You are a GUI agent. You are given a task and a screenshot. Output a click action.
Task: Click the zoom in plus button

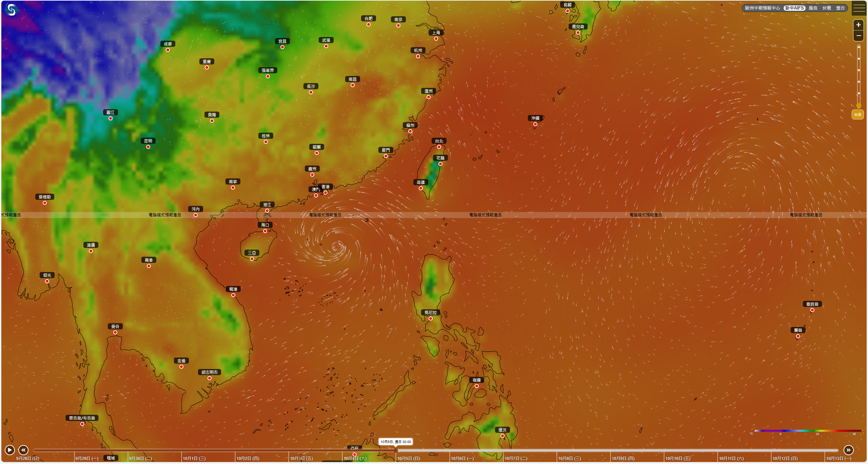pyautogui.click(x=859, y=25)
